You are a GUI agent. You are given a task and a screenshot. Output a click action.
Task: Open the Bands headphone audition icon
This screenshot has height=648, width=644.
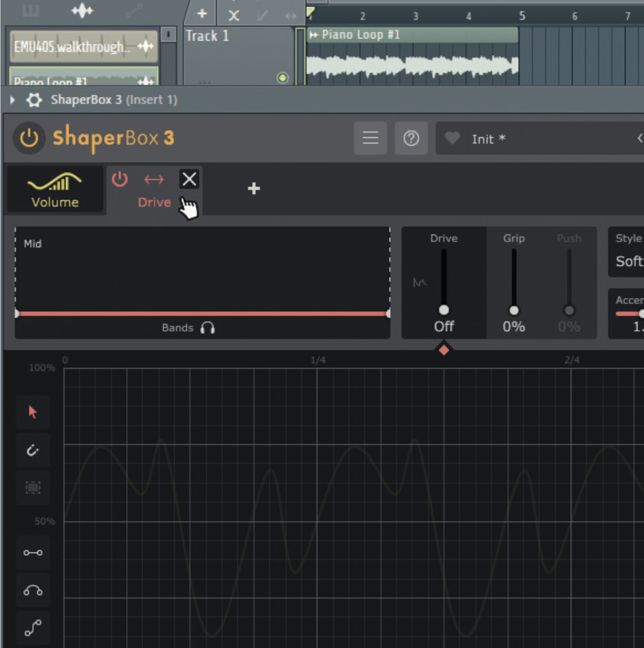coord(208,327)
